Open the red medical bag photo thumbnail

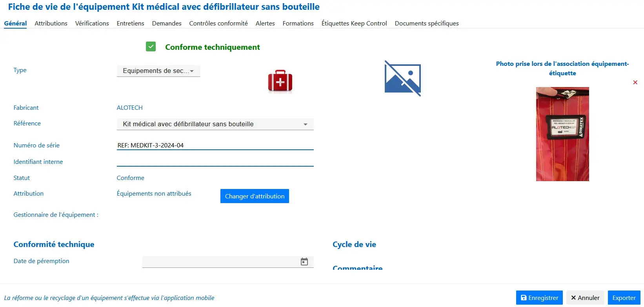point(562,134)
